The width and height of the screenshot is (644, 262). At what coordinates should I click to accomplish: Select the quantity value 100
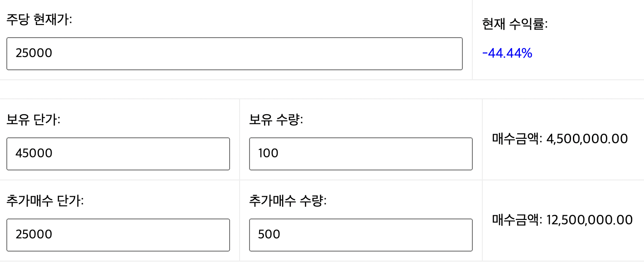click(267, 153)
